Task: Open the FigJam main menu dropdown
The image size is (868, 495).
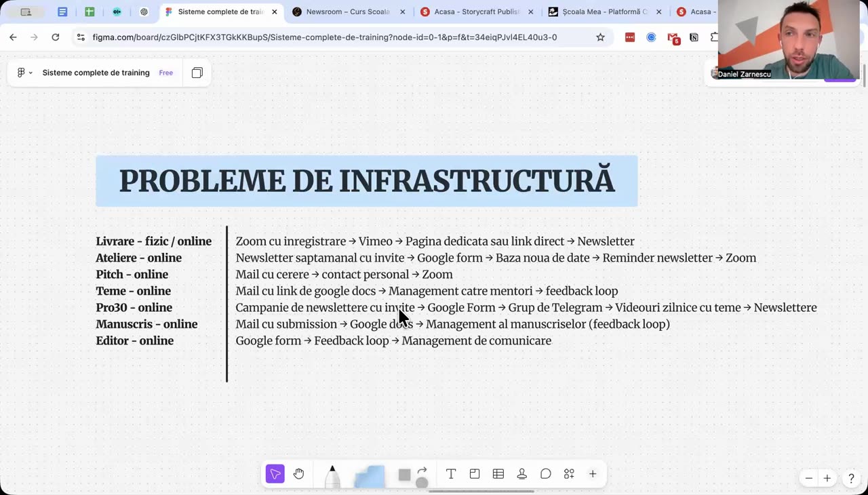Action: [x=24, y=73]
